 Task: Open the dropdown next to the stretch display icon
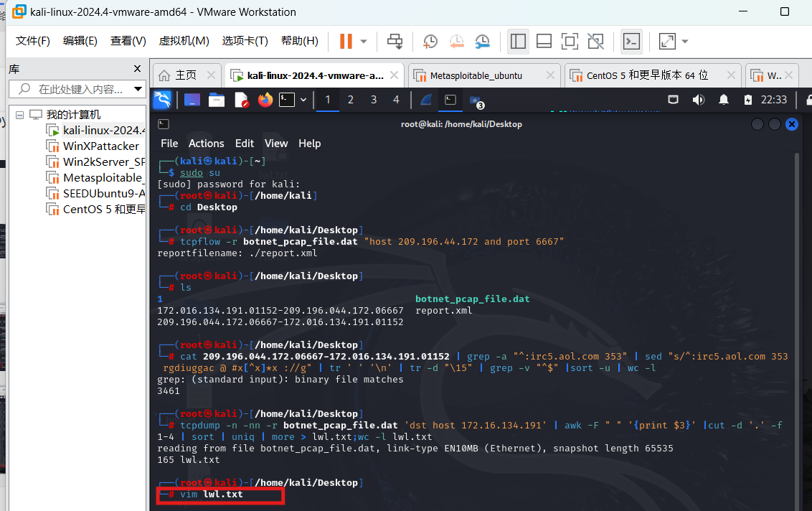(x=684, y=42)
